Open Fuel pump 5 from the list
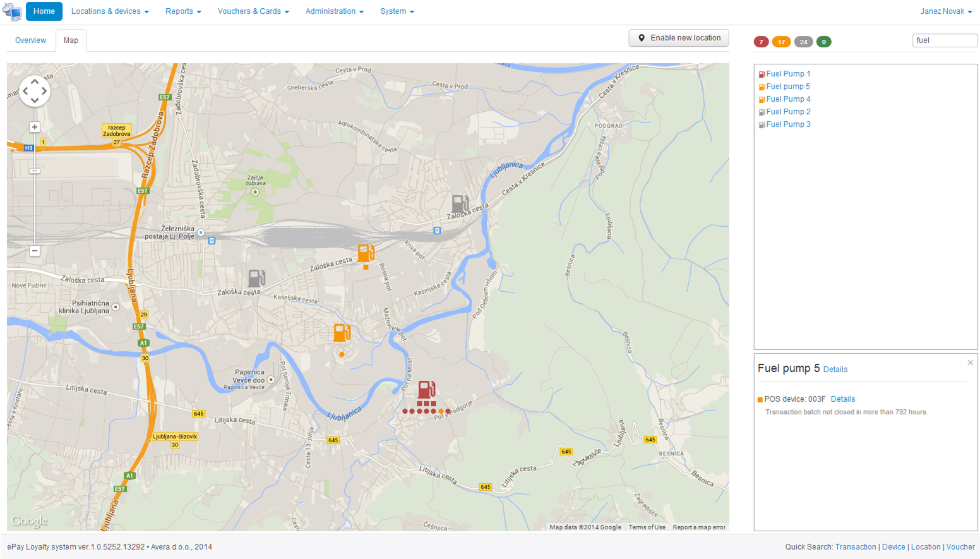The image size is (980, 559). 788,87
